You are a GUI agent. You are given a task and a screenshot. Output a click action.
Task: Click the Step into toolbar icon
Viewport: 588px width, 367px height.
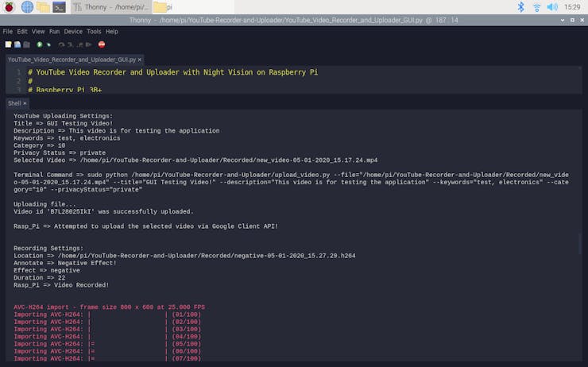pyautogui.click(x=70, y=44)
